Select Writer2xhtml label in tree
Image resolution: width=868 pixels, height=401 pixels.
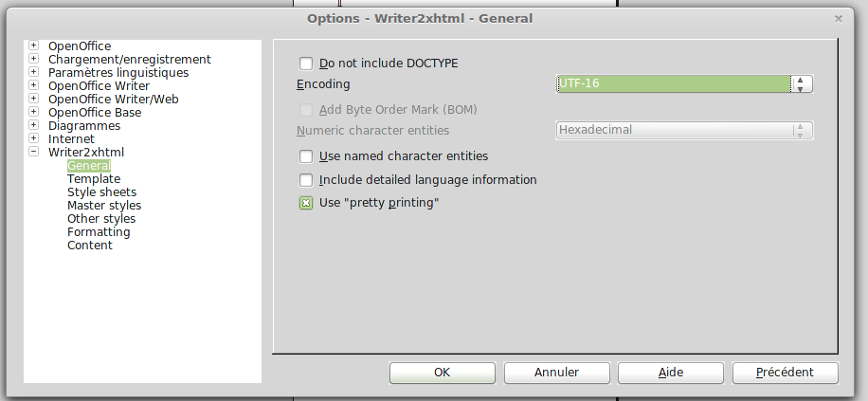(x=86, y=153)
